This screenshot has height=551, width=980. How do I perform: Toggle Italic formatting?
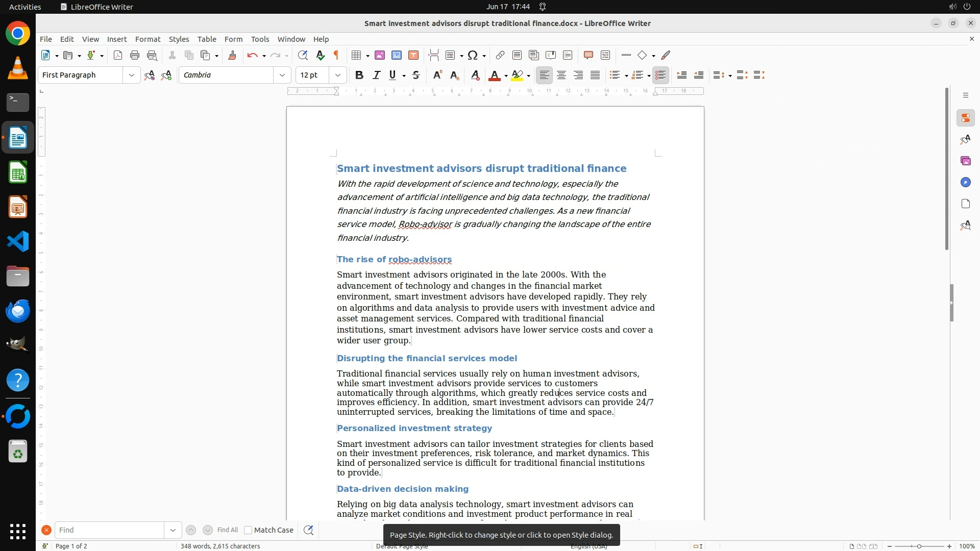376,76
